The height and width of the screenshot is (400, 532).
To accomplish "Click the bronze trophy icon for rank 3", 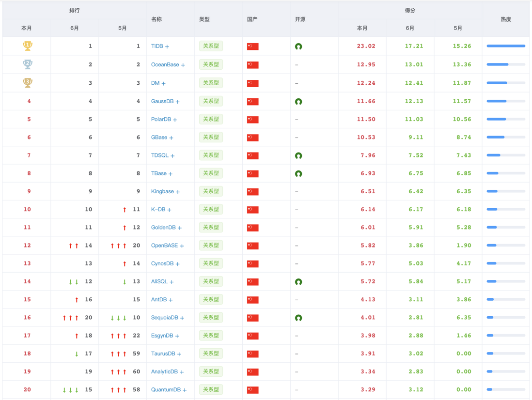I will coord(28,83).
